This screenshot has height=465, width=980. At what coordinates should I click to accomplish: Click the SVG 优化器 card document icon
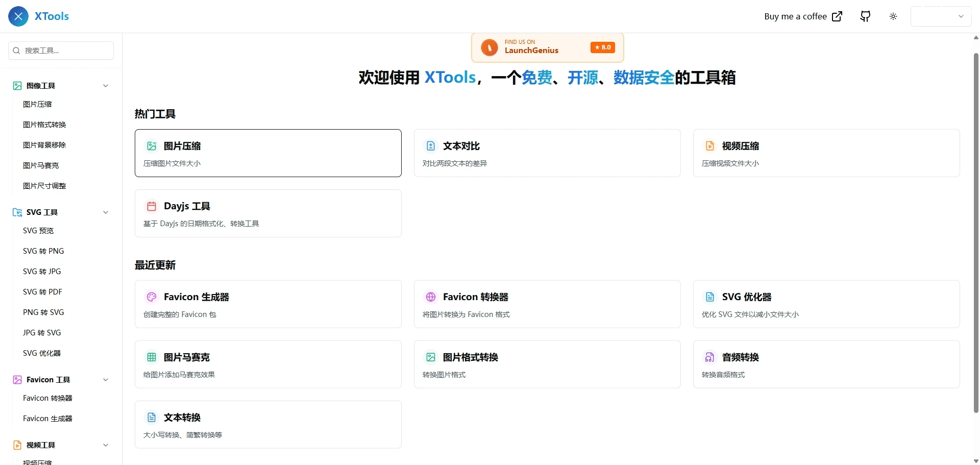[x=710, y=297]
